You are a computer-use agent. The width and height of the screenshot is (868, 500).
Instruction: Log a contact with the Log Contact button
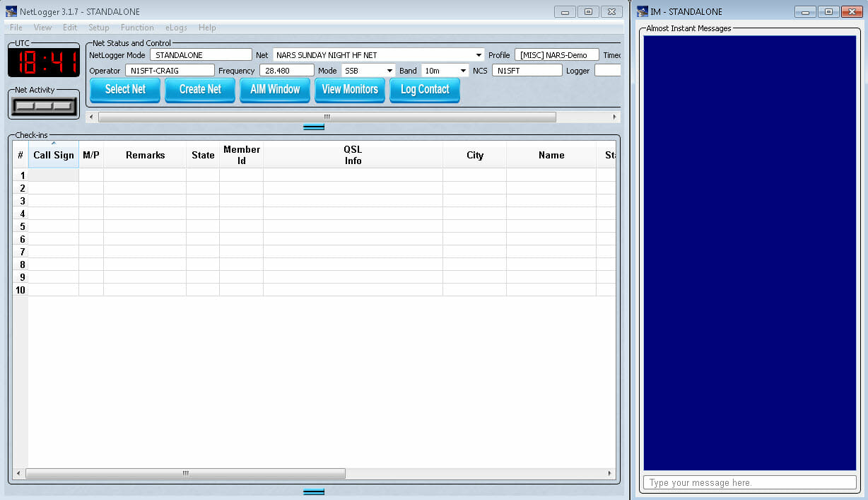424,89
